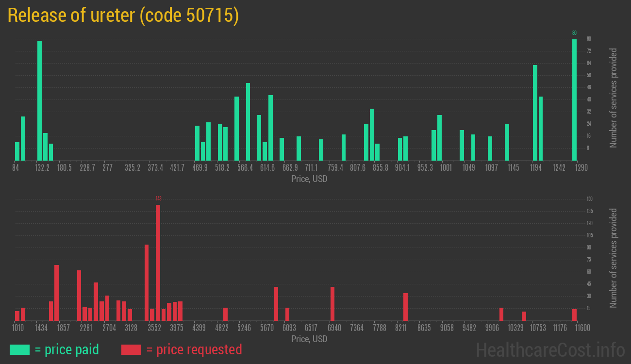631x364 pixels.
Task: Click the tall green bar above 566.4
Action: coord(248,121)
